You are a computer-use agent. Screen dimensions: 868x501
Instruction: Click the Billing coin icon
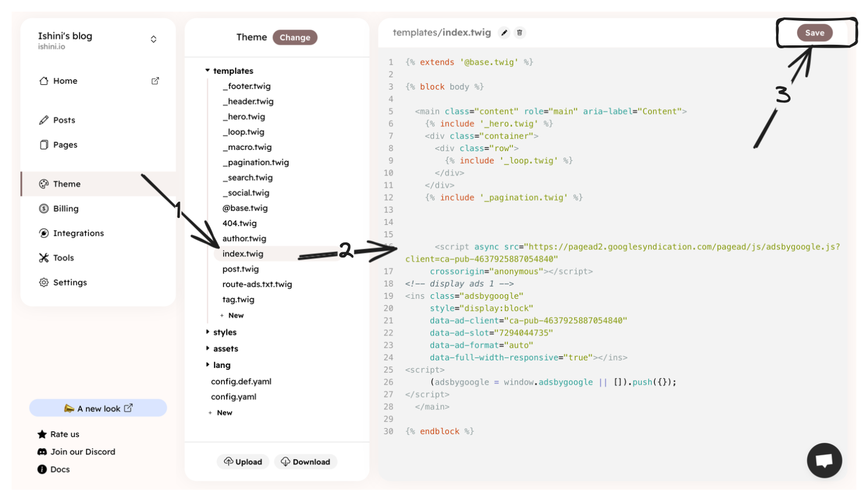43,208
